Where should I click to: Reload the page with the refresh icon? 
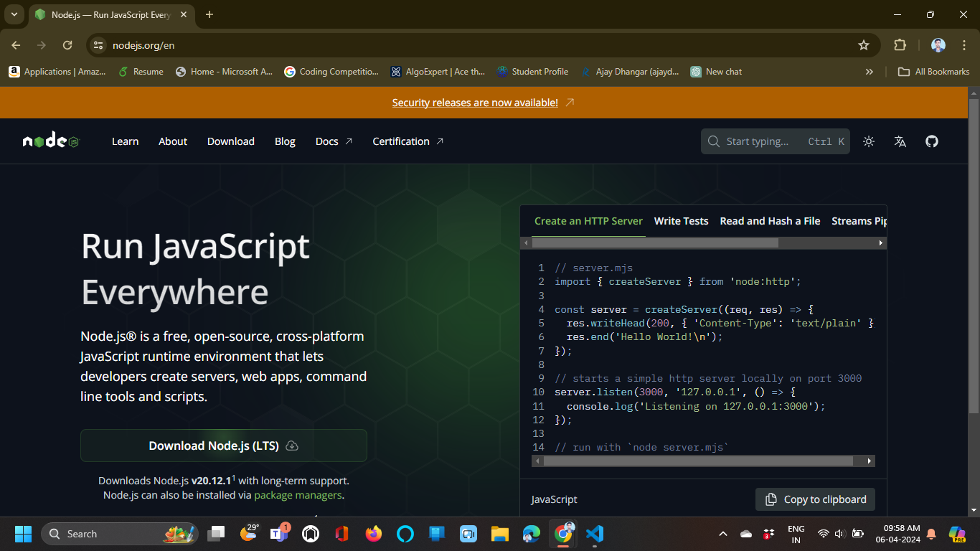click(67, 45)
